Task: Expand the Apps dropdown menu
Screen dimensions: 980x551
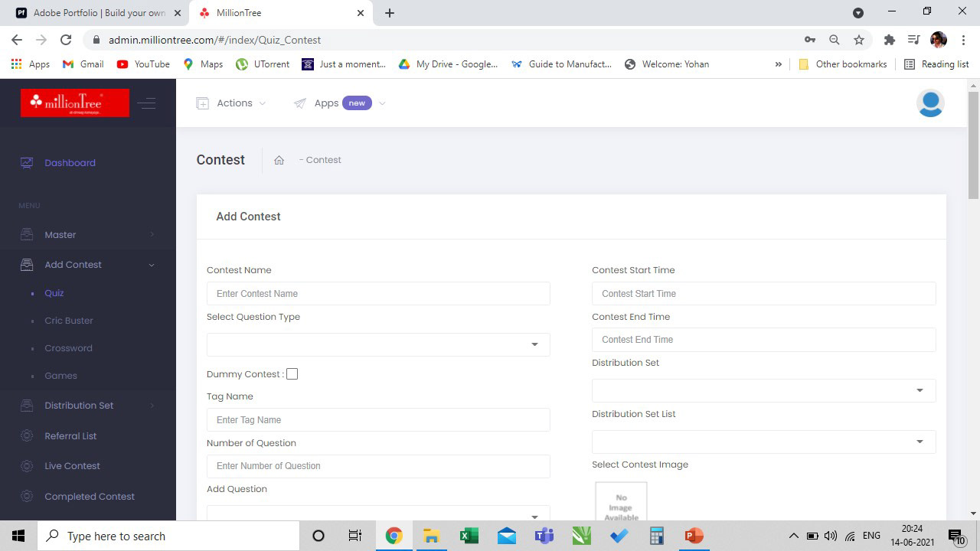Action: click(382, 103)
